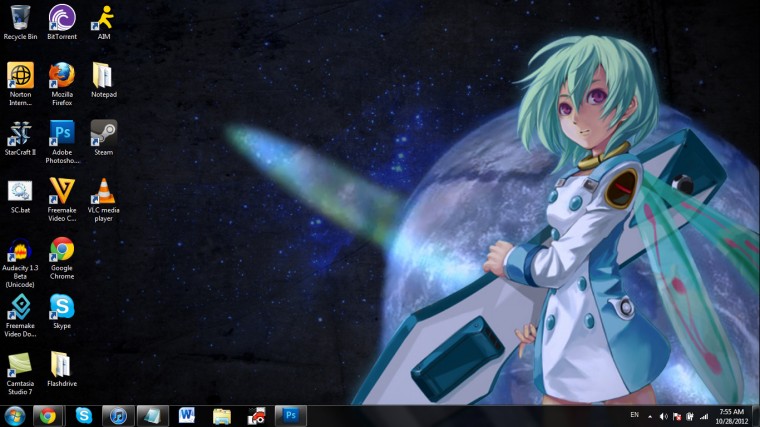Select the Adobe Photoshop desktop shortcut
The image size is (760, 427).
pyautogui.click(x=62, y=142)
